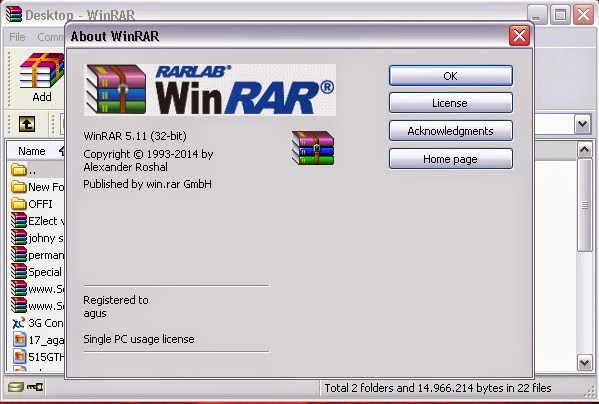The width and height of the screenshot is (599, 404).
Task: Select the Special archive icon
Action: (x=19, y=271)
